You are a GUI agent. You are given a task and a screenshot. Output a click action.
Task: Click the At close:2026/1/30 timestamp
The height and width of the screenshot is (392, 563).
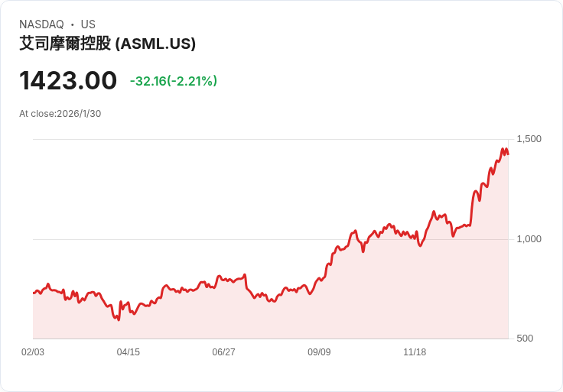(60, 114)
